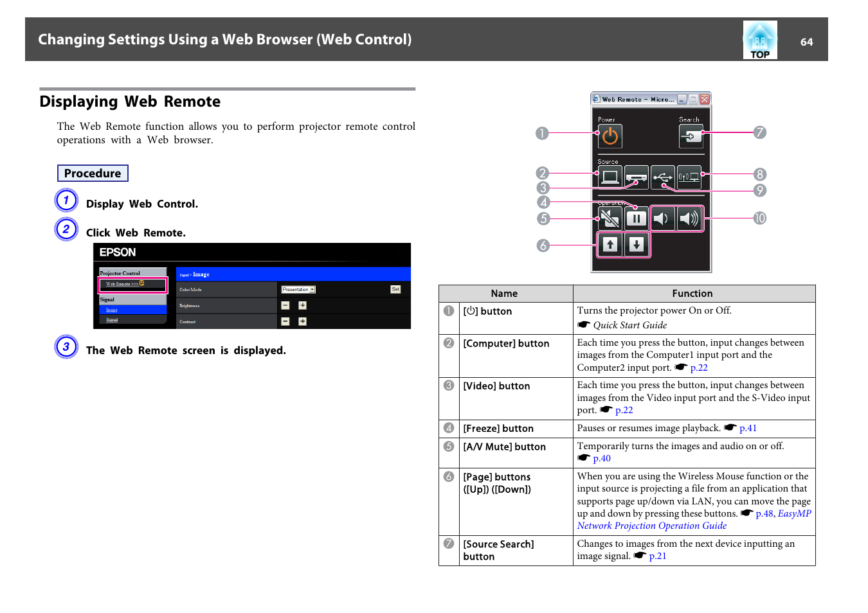Open the p.41 link for Freeze

[748, 428]
